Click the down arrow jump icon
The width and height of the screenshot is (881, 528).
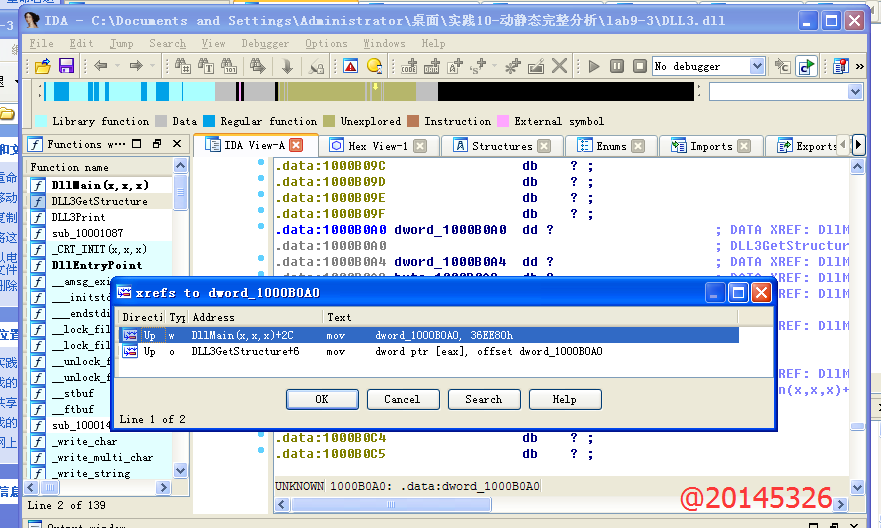tap(287, 66)
